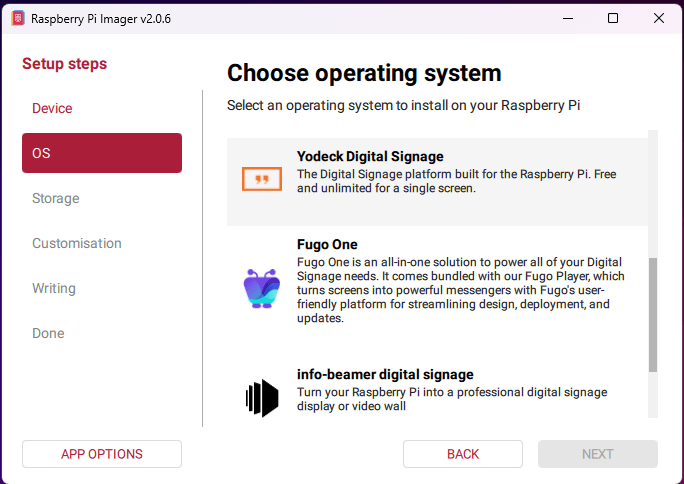684x484 pixels.
Task: Click the info-beamer black logo icon
Action: [262, 398]
